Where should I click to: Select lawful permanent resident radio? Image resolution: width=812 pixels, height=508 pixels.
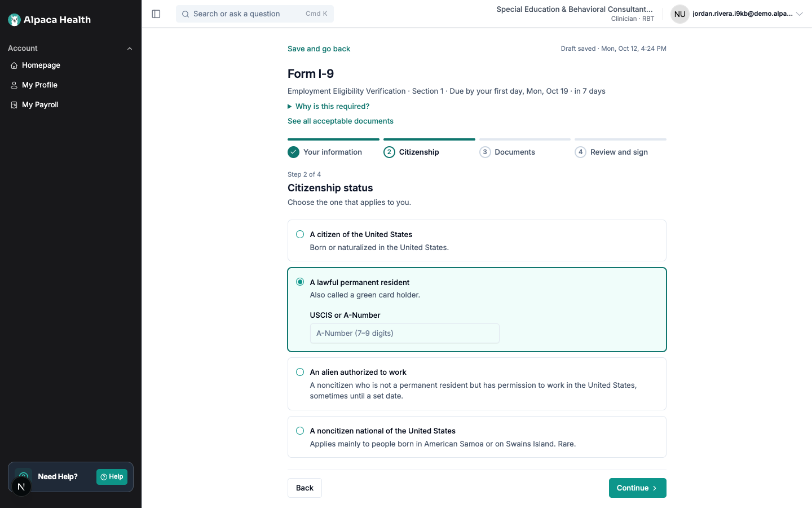(300, 282)
